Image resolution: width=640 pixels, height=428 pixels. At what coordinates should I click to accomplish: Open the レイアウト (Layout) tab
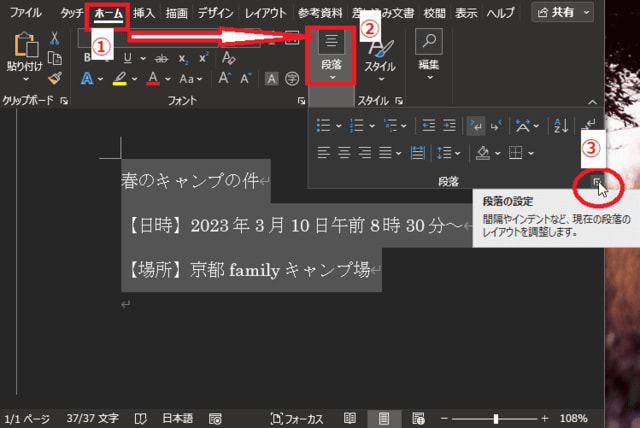point(265,13)
